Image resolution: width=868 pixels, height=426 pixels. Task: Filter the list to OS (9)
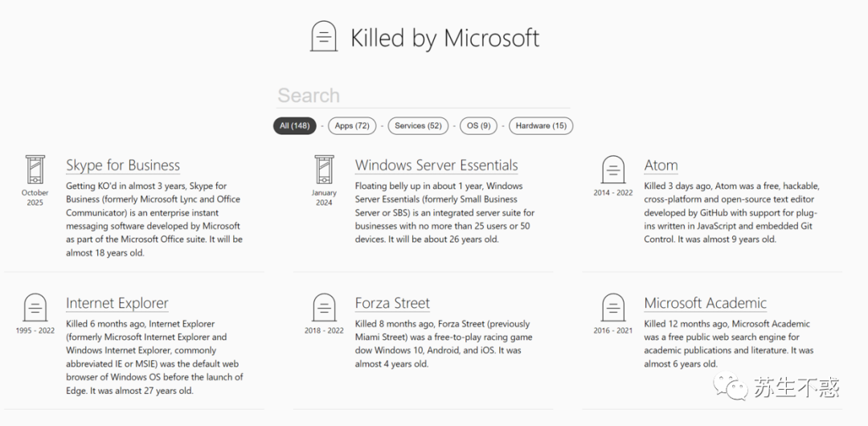(x=478, y=125)
